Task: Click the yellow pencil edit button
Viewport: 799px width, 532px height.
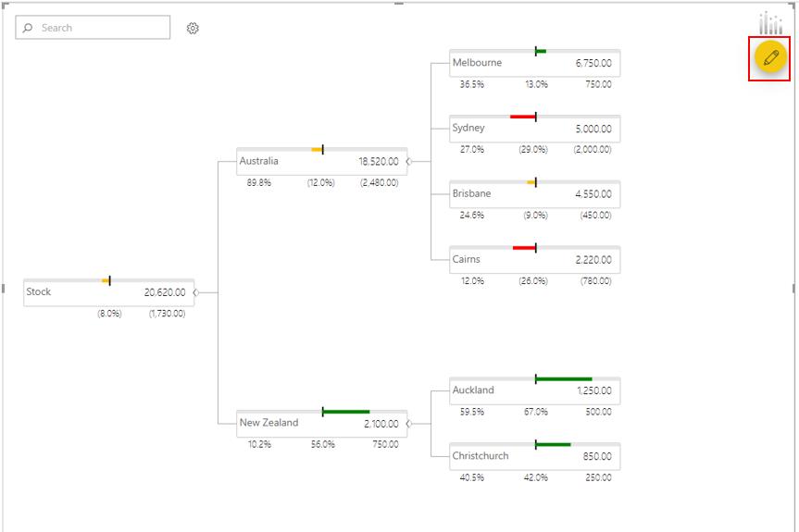Action: point(770,57)
